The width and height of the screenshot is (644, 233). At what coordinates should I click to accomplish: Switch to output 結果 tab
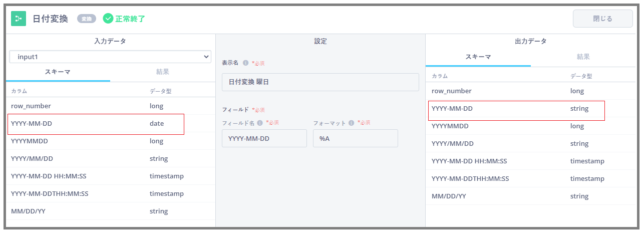(x=583, y=57)
